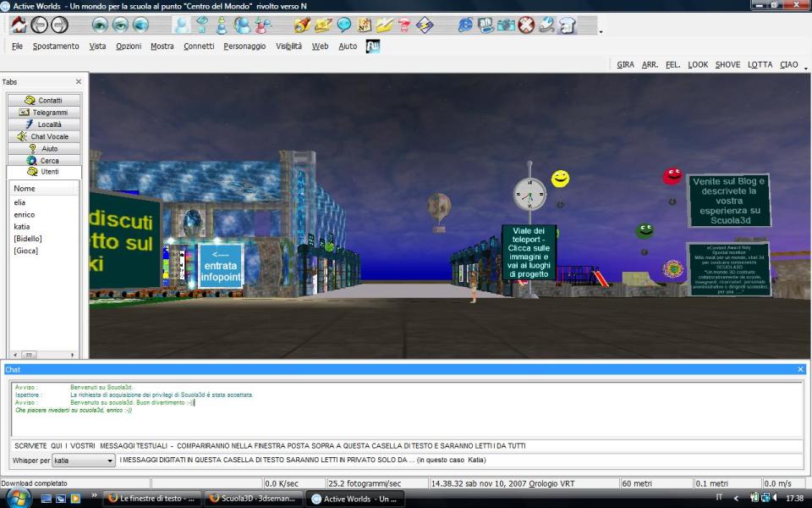Image resolution: width=812 pixels, height=508 pixels.
Task: Click the red circle X icon
Action: (526, 25)
